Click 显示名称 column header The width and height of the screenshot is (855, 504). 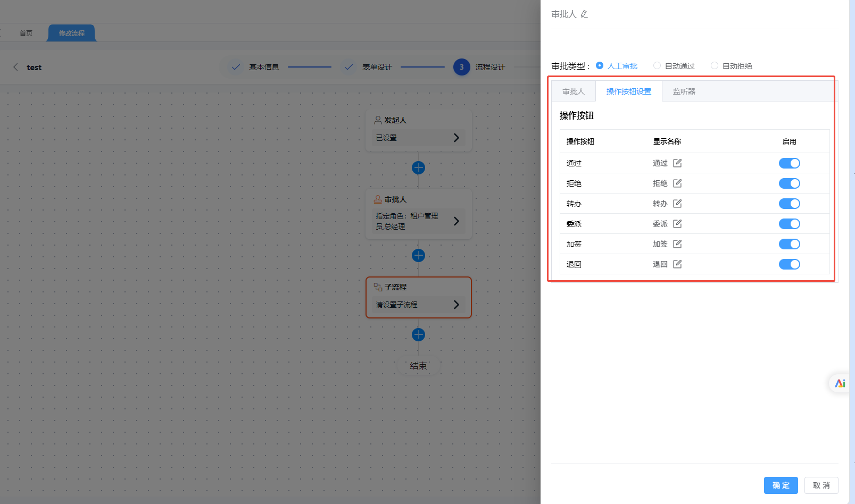[667, 141]
